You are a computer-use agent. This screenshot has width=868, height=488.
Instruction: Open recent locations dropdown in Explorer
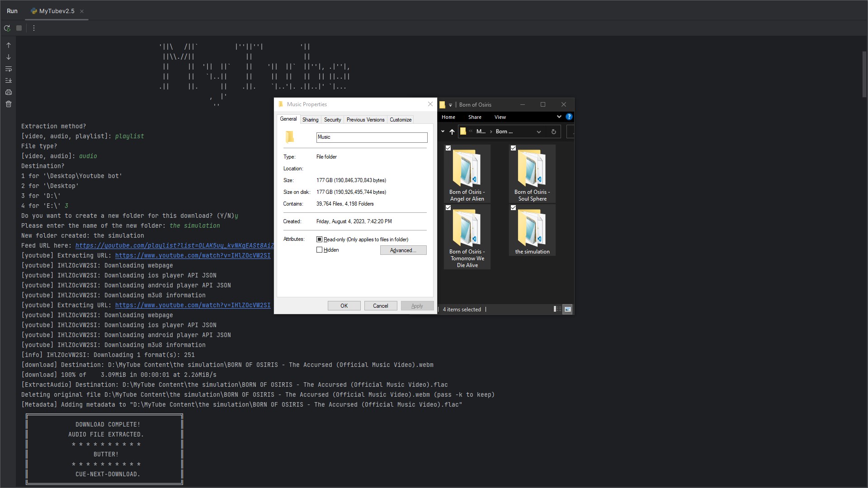(443, 131)
